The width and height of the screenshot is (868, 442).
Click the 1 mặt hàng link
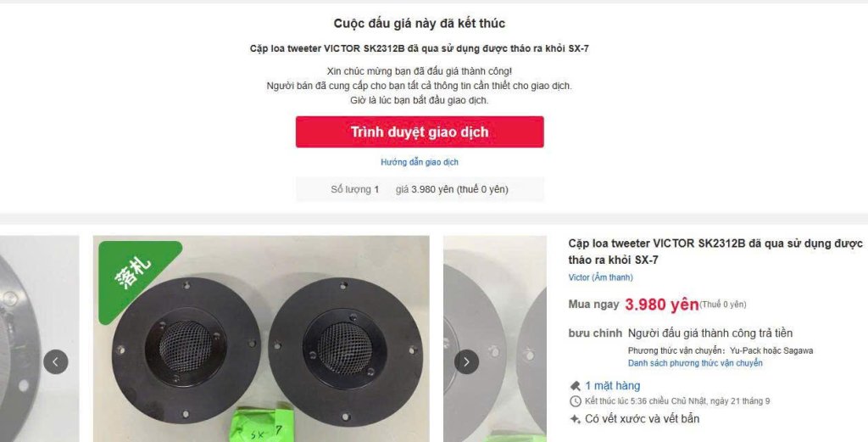[x=613, y=386]
